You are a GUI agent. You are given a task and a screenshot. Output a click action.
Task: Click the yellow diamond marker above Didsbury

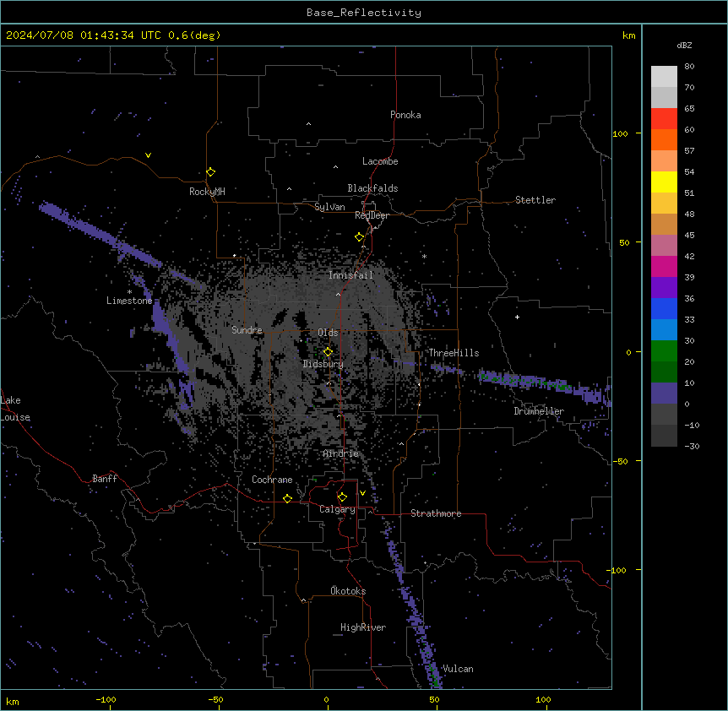328,352
